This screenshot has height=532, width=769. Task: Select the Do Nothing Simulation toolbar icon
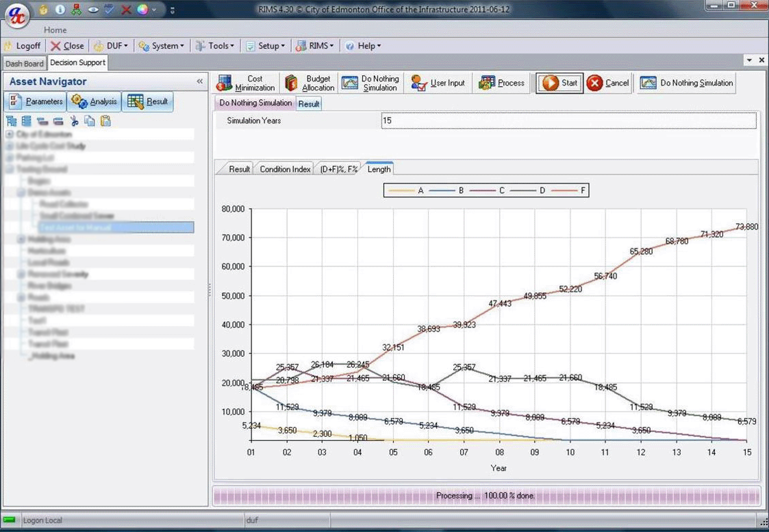pos(371,83)
